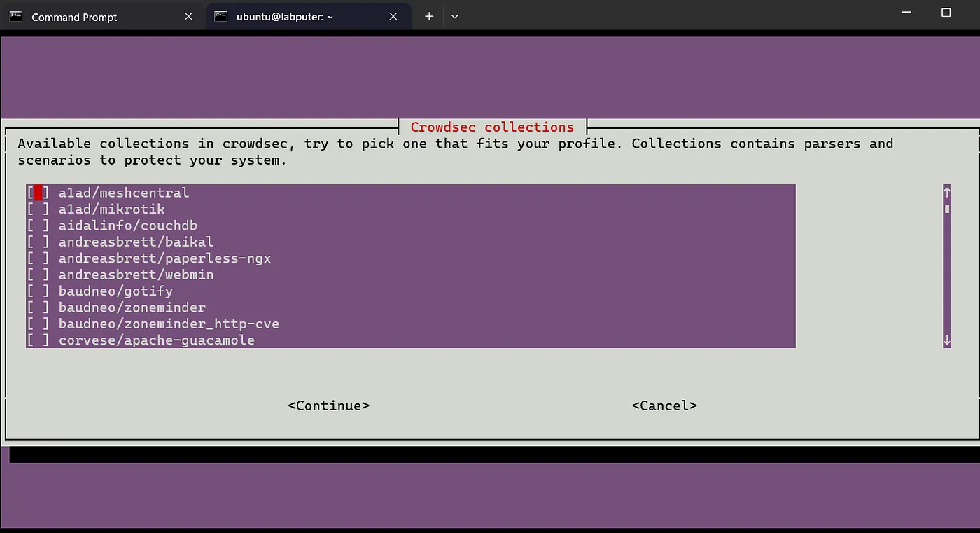
Task: Click the scroll-down arrow of the collections list
Action: point(947,340)
